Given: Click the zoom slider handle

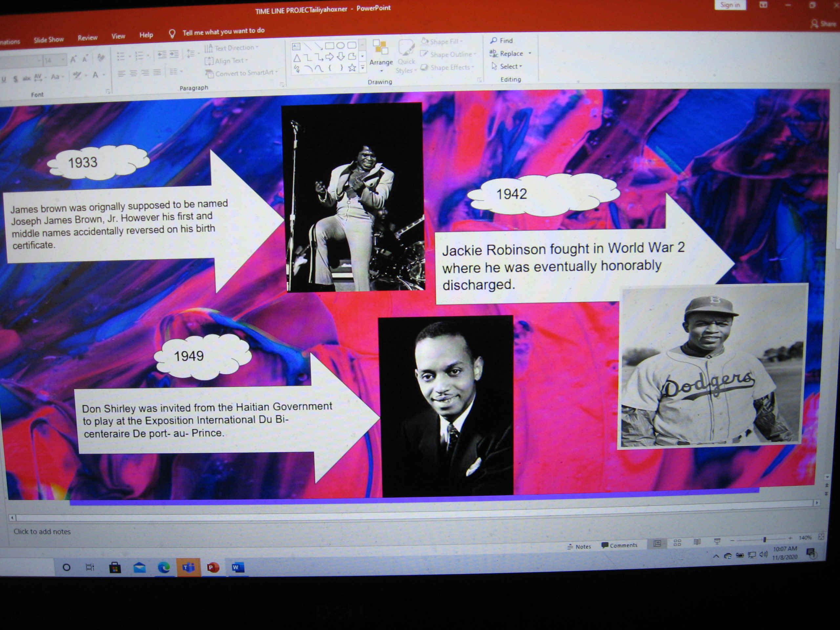Looking at the screenshot, I should pyautogui.click(x=765, y=540).
